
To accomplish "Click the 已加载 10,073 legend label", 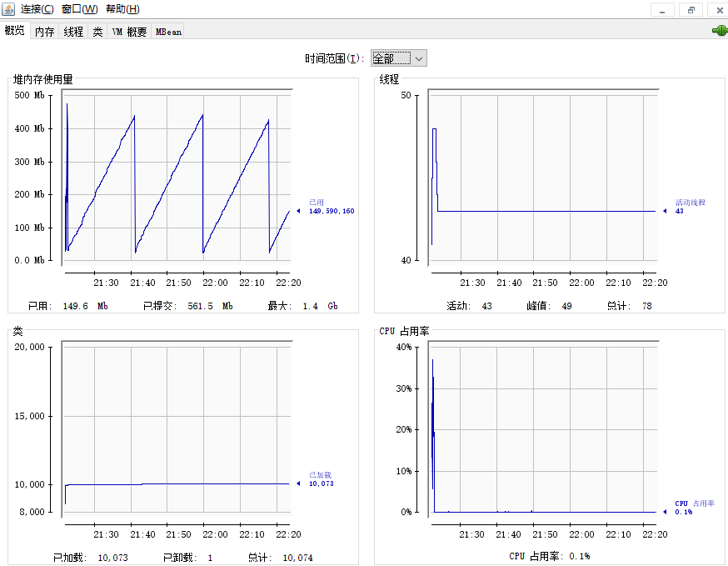I will click(322, 479).
